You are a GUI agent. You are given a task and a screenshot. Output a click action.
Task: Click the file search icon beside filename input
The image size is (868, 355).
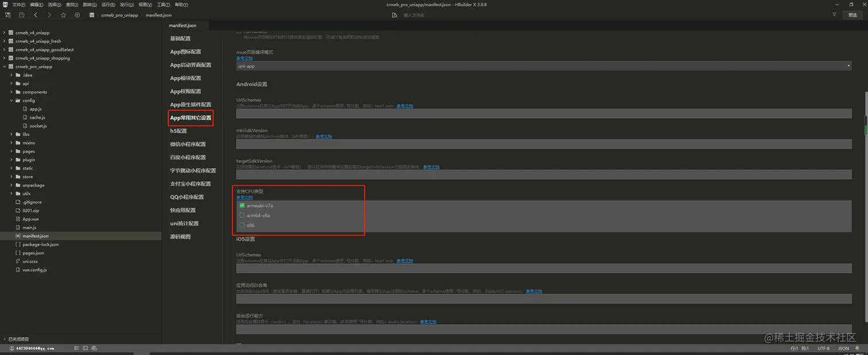[394, 15]
